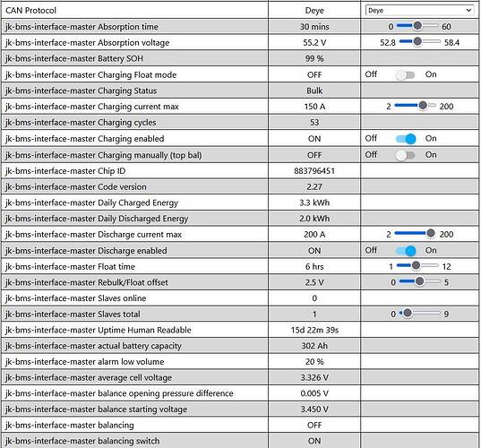The width and height of the screenshot is (481, 448).
Task: Click Charging current max value 150 A
Action: (x=314, y=107)
